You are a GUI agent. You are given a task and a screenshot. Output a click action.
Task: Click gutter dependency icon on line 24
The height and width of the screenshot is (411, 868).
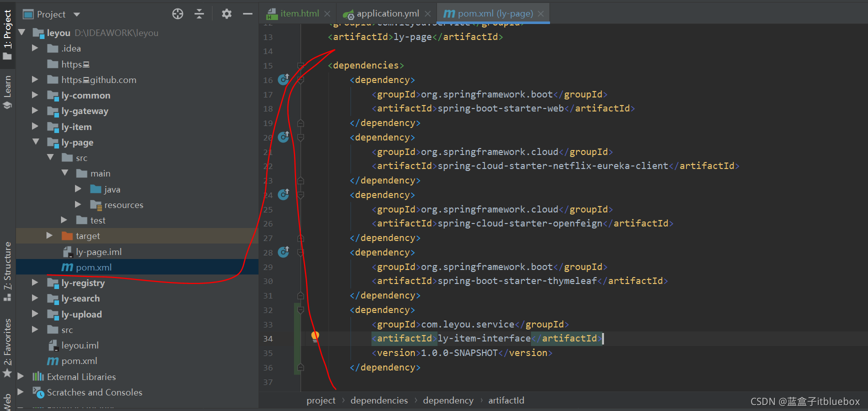click(x=283, y=194)
